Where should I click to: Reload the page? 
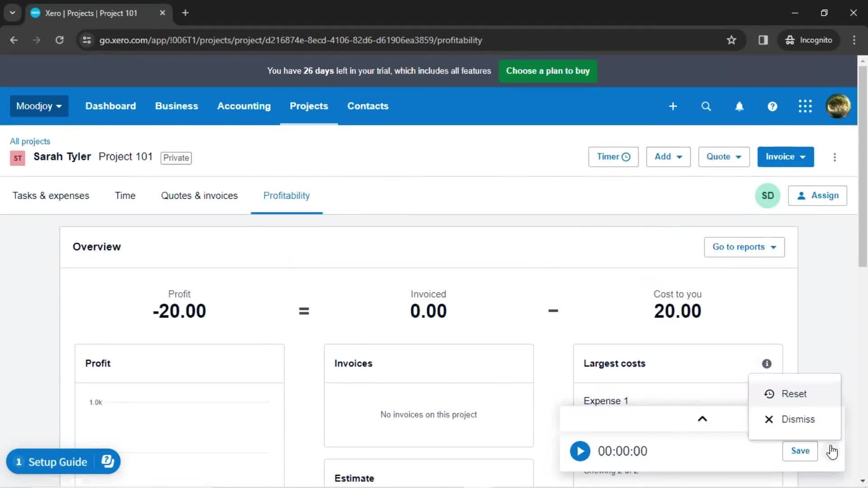pos(59,40)
